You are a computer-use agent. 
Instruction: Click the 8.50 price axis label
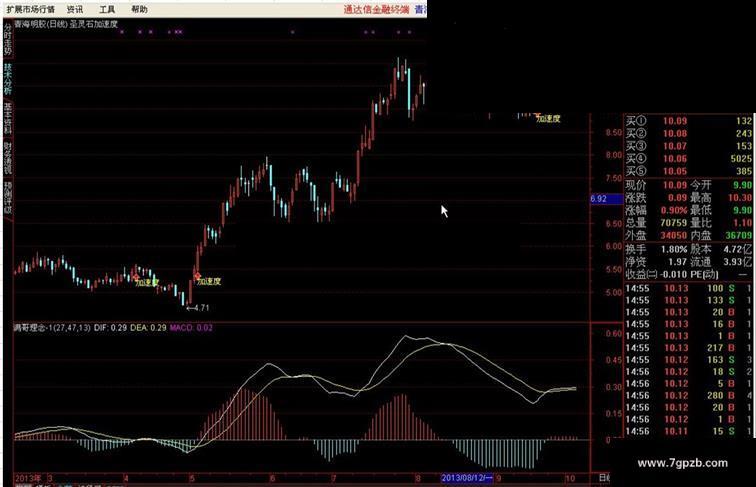[x=614, y=132]
